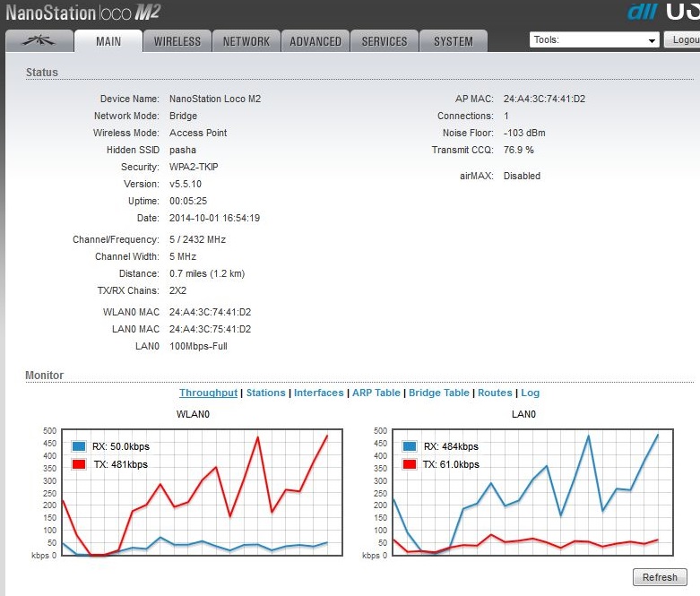Go to the ADVANCED tab
The width and height of the screenshot is (700, 596).
315,41
